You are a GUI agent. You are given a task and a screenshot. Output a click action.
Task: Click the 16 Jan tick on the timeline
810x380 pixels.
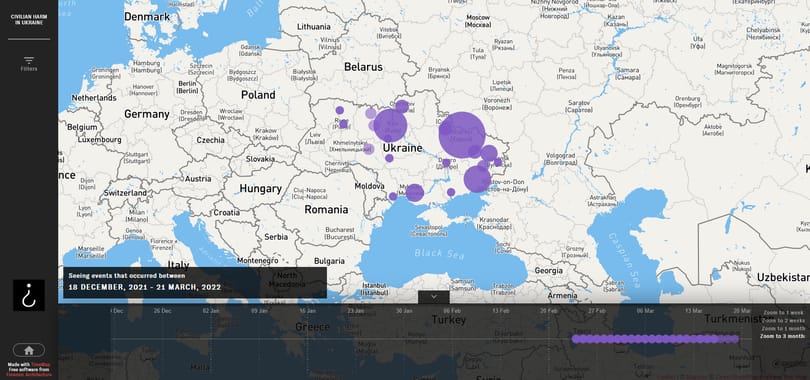coord(307,311)
